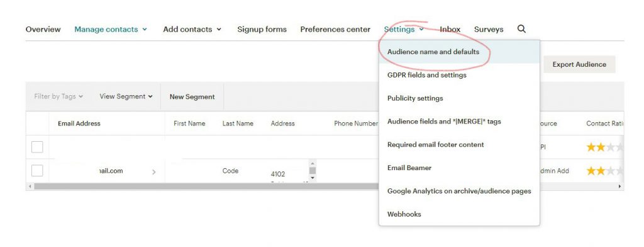Expand the Add contacts dropdown

(x=192, y=29)
